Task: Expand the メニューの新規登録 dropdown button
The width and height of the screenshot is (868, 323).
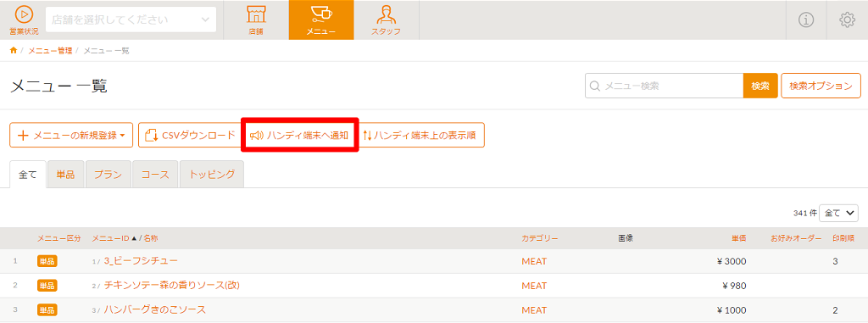Action: click(71, 135)
